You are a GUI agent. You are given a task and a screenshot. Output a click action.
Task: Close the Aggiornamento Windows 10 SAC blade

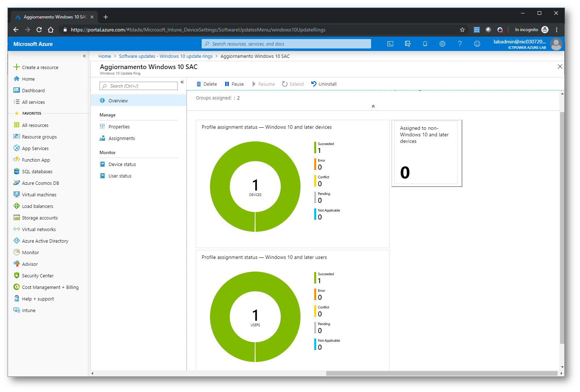tap(560, 67)
